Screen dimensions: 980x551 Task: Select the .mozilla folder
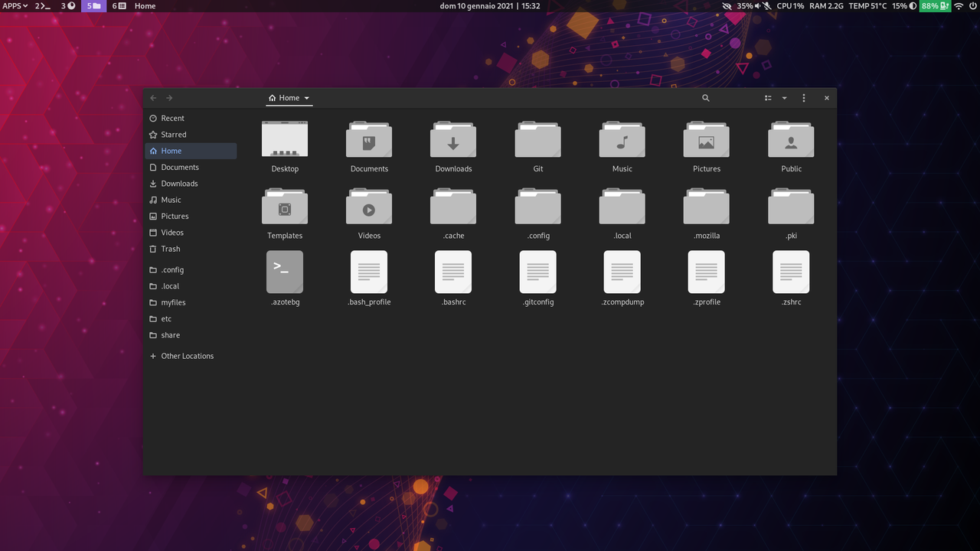coord(707,207)
